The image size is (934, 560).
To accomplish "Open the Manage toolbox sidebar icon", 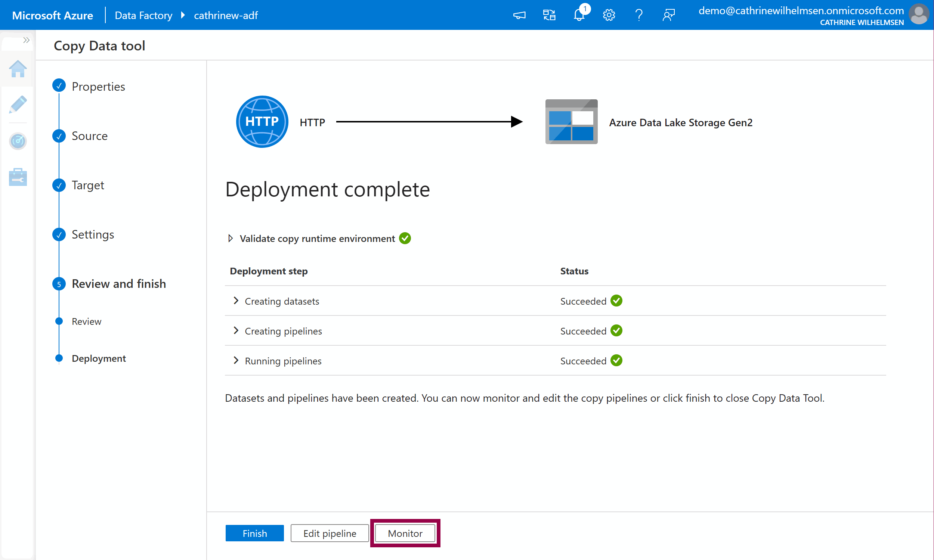I will pyautogui.click(x=18, y=177).
